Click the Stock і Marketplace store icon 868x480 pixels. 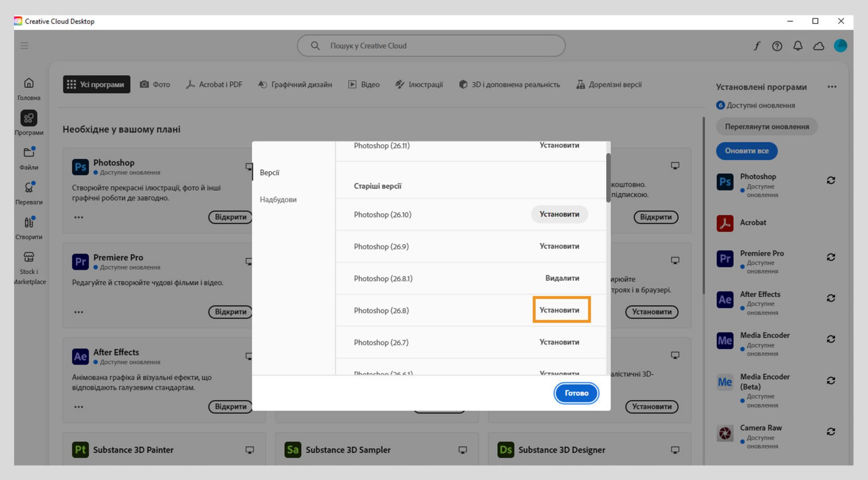[x=29, y=257]
